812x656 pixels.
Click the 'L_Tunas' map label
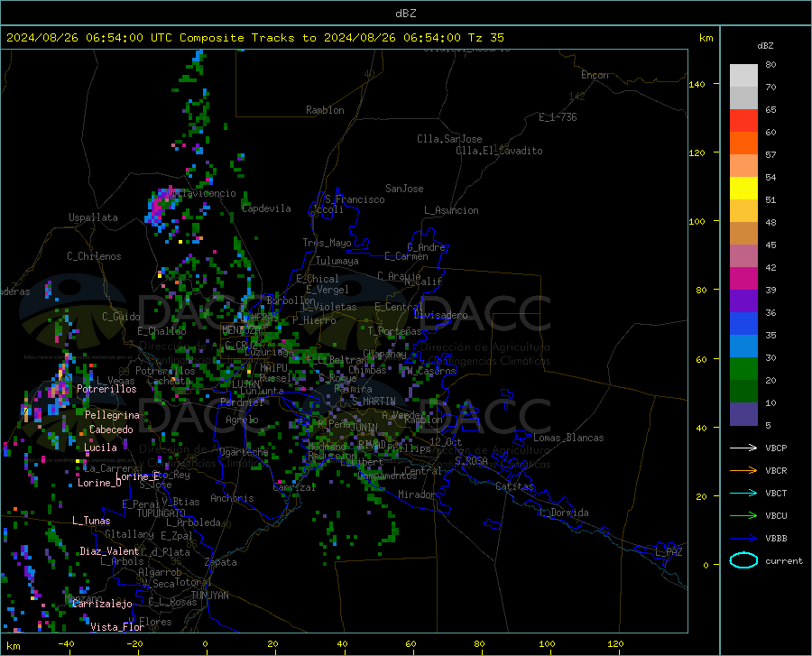[x=91, y=521]
